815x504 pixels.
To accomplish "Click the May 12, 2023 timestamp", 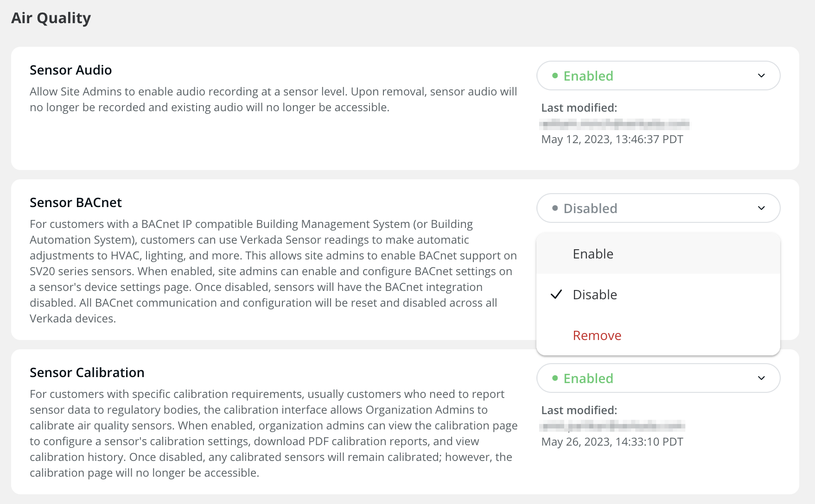I will pyautogui.click(x=612, y=139).
